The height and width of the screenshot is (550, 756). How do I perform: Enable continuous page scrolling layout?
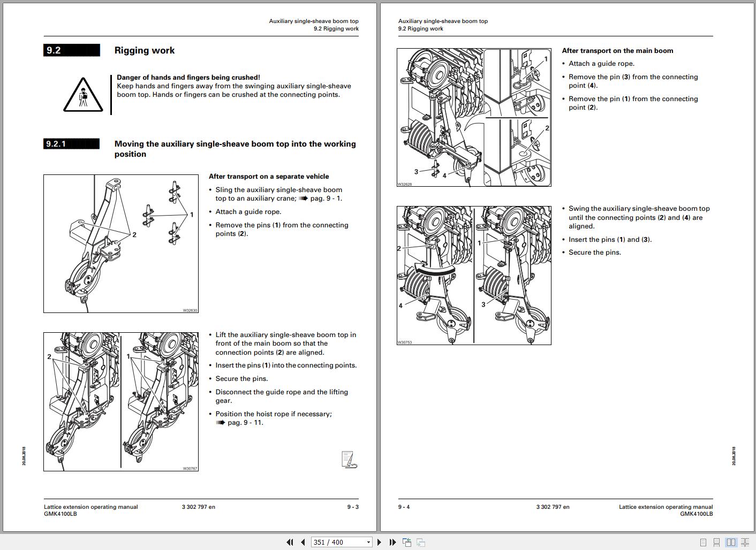pyautogui.click(x=717, y=542)
